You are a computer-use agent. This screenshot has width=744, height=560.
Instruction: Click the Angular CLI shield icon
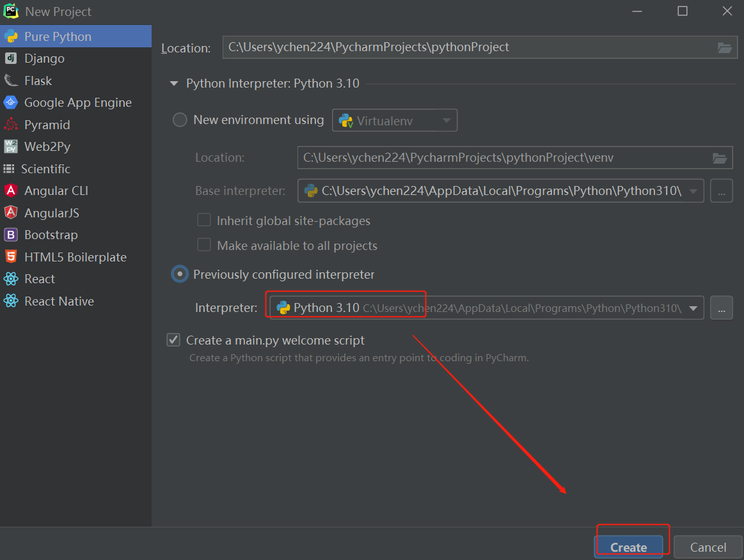point(11,191)
